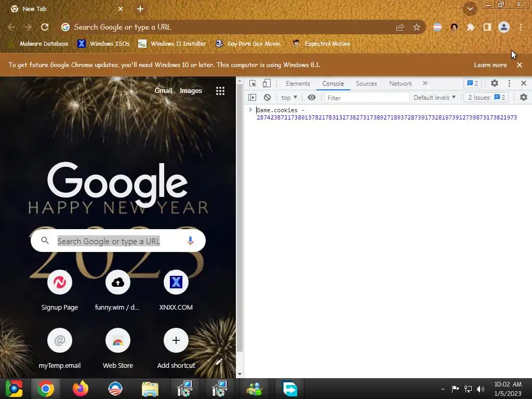
Task: Open the Extensions puzzle piece icon
Action: (x=470, y=27)
